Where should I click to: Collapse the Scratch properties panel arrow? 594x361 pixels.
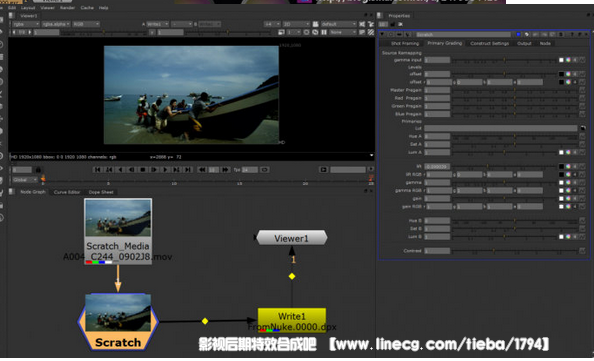[x=382, y=34]
